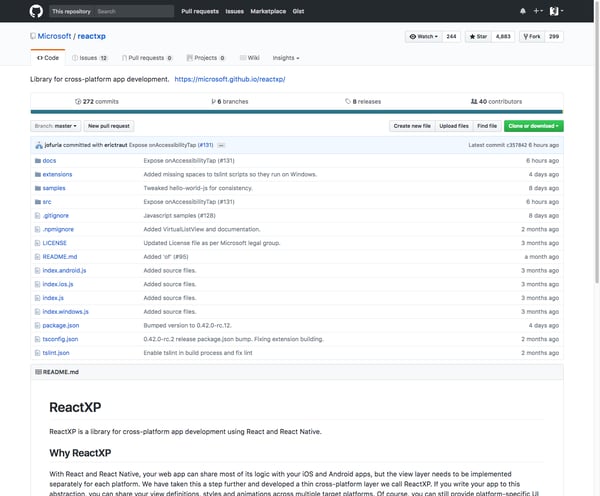Click Upload files button
This screenshot has height=496, width=600.
pyautogui.click(x=454, y=126)
